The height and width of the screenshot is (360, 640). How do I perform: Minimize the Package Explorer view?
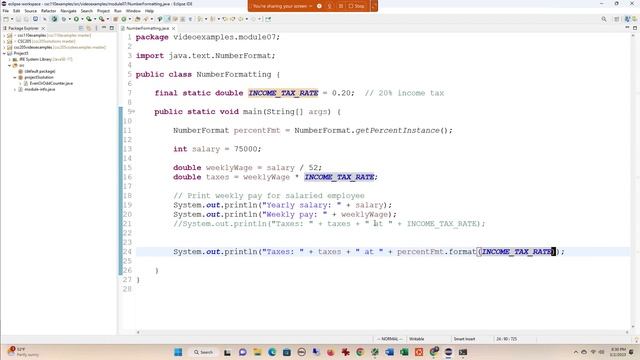pyautogui.click(x=104, y=28)
